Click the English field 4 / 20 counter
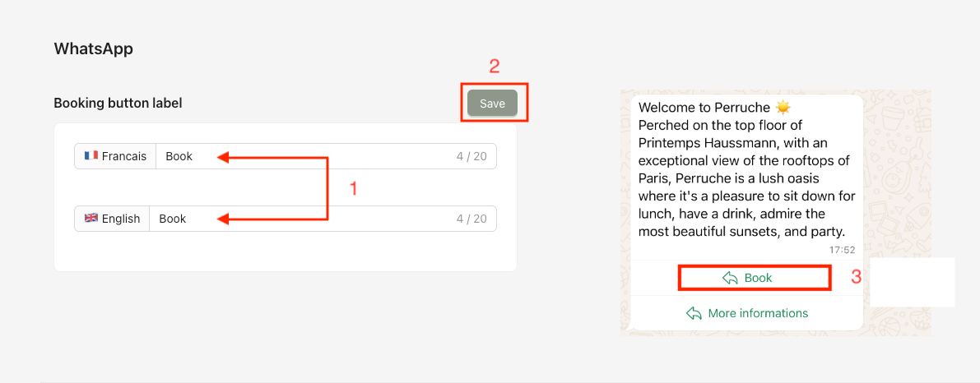The width and height of the screenshot is (980, 383). pyautogui.click(x=471, y=219)
